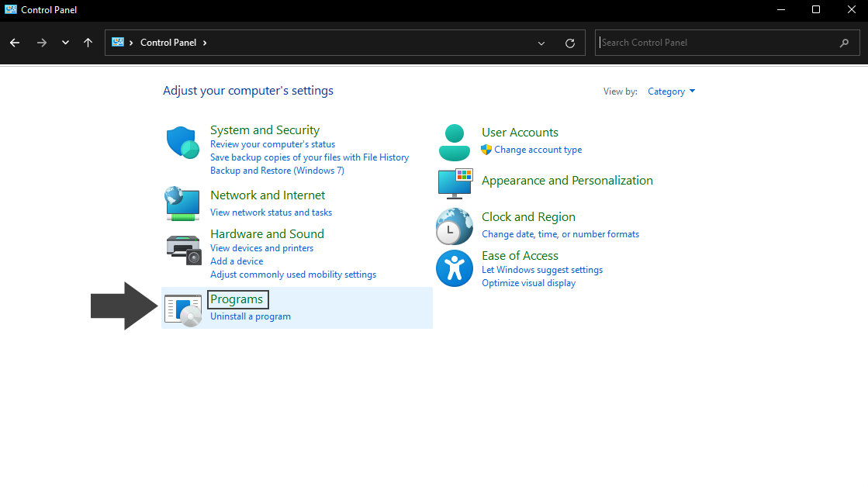Open the Hardware and Sound printer icon
This screenshot has height=487, width=868.
click(183, 250)
